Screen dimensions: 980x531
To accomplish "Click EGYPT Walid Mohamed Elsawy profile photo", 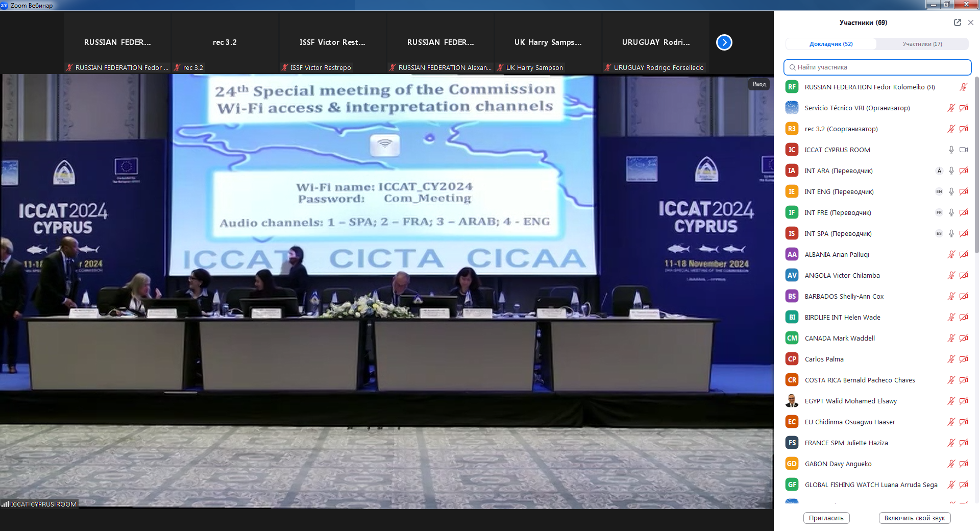I will 792,401.
